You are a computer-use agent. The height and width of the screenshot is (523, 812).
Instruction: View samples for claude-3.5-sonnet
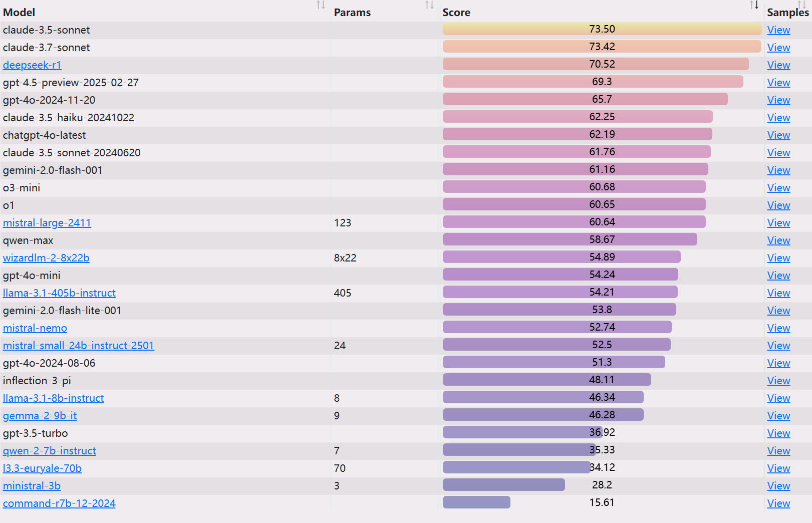[778, 30]
